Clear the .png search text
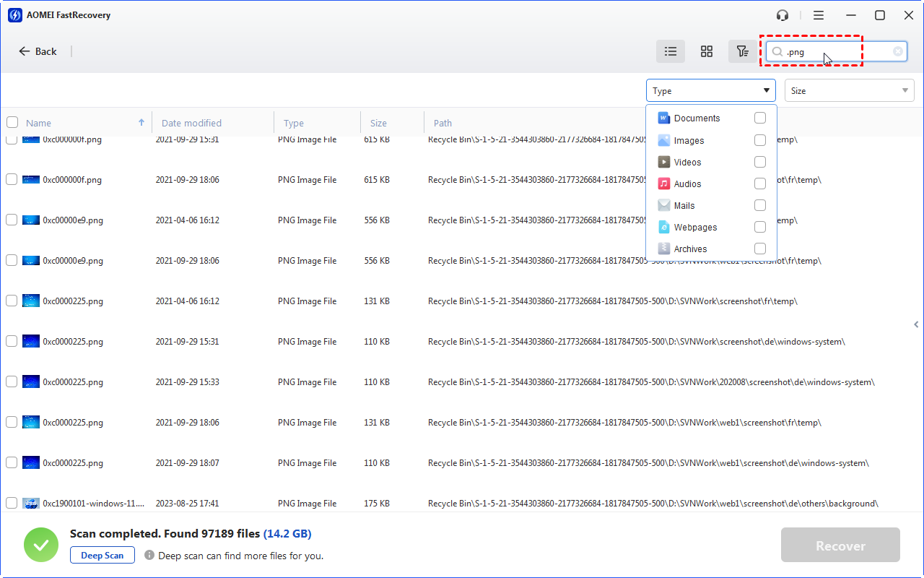Screen dimensions: 924x578 (898, 51)
